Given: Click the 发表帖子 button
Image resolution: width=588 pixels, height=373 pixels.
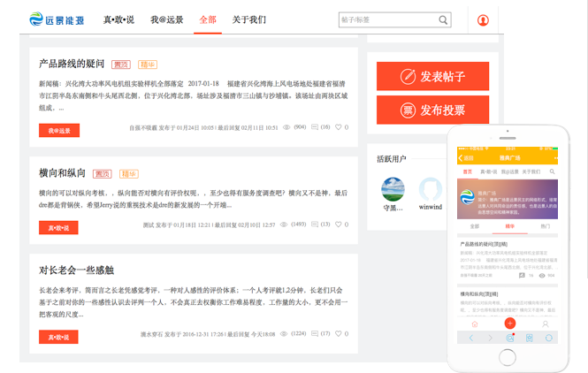Looking at the screenshot, I should (432, 76).
